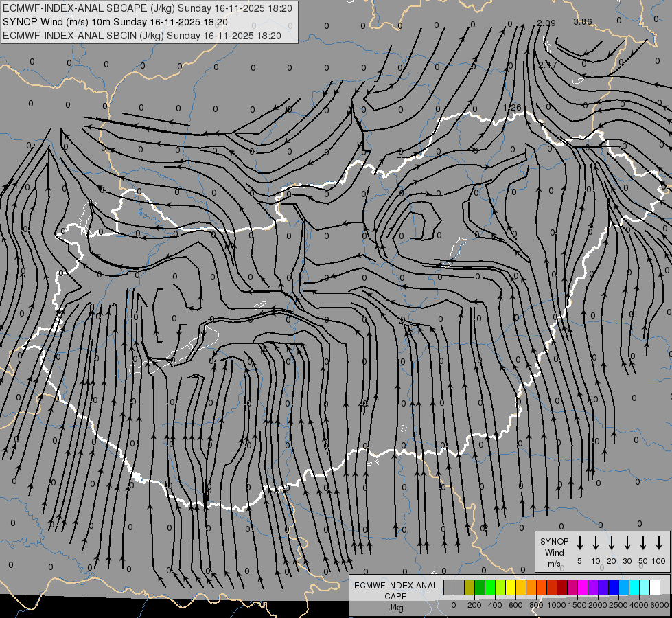
Task: Click the SBCAPE title line in header
Action: [x=148, y=8]
